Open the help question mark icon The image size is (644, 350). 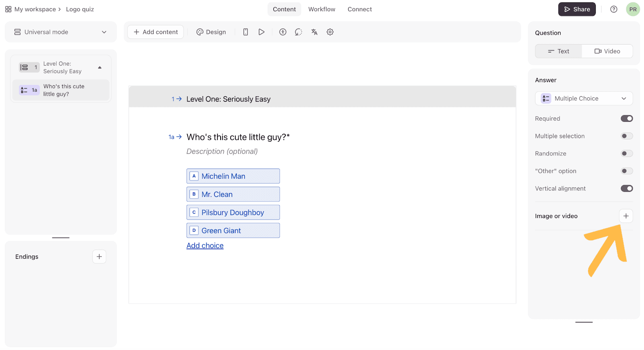(614, 9)
